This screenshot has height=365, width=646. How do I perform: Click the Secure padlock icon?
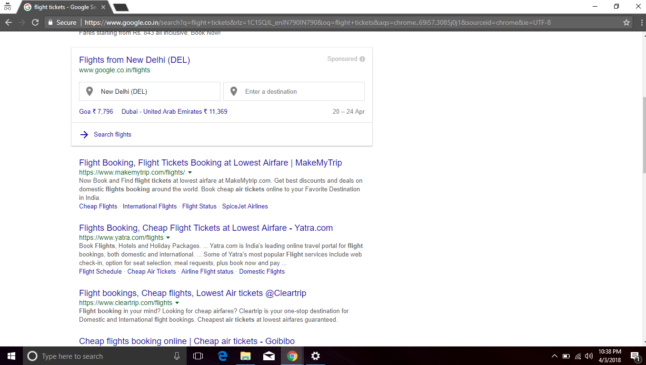pyautogui.click(x=50, y=23)
